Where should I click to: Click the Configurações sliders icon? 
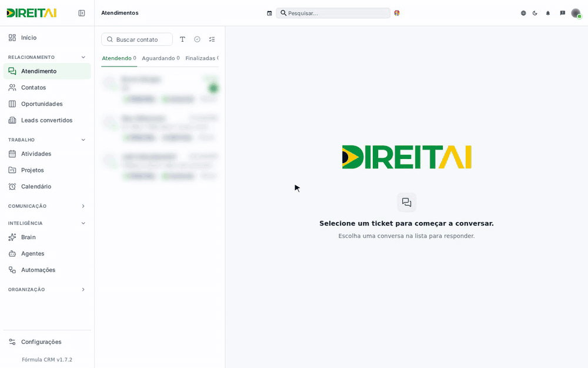[12, 342]
